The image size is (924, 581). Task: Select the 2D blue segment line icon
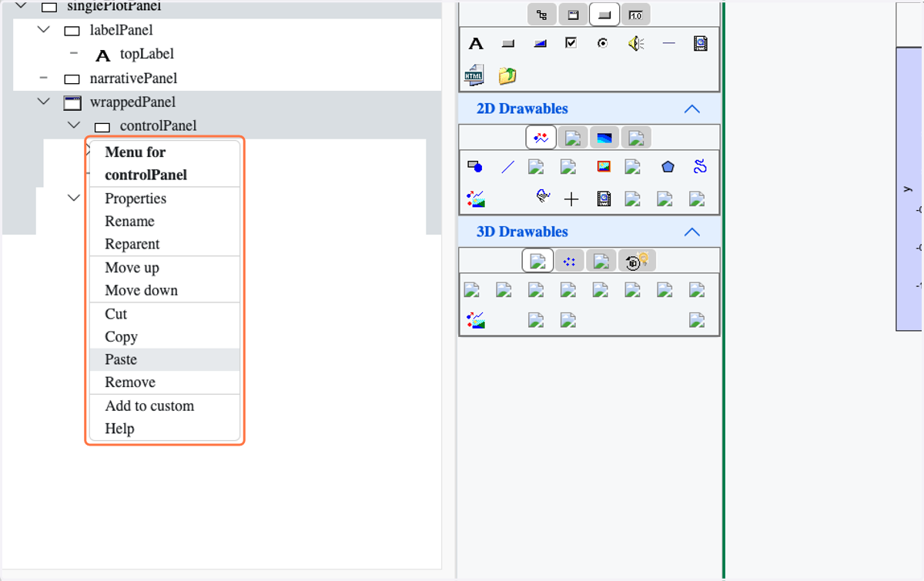coord(507,166)
